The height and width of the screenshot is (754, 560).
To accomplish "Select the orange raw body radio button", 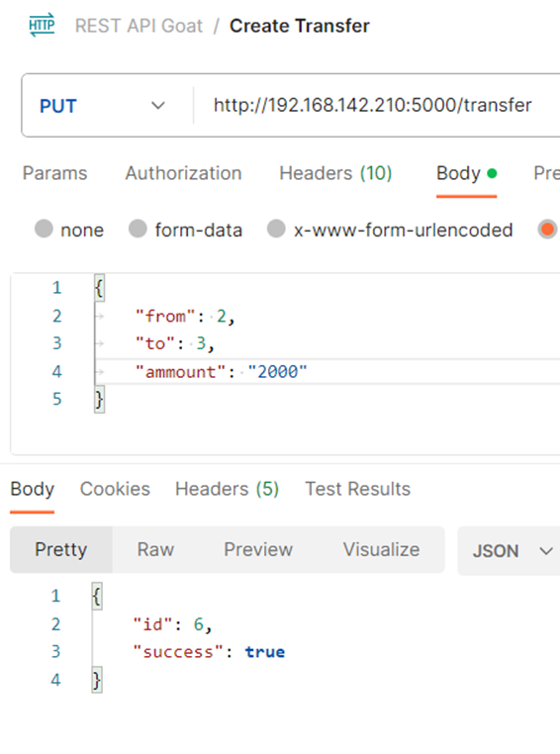I will [547, 229].
